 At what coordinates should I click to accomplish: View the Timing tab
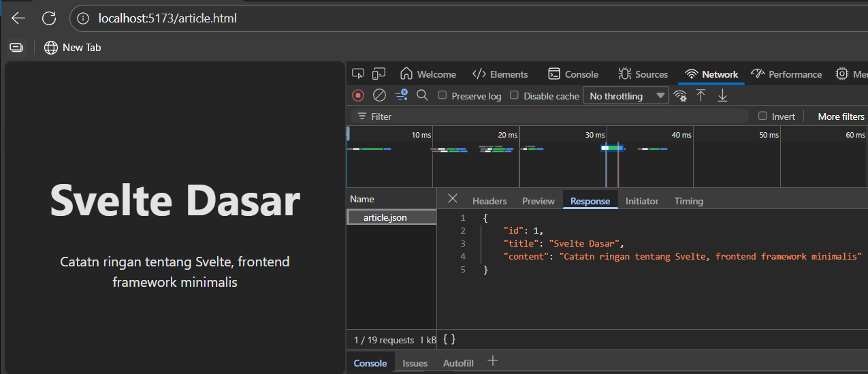click(689, 201)
